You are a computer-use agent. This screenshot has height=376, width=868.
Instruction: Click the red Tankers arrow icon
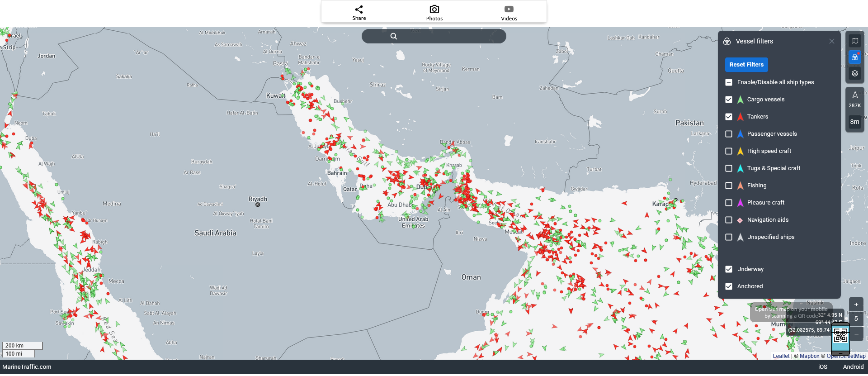click(741, 117)
